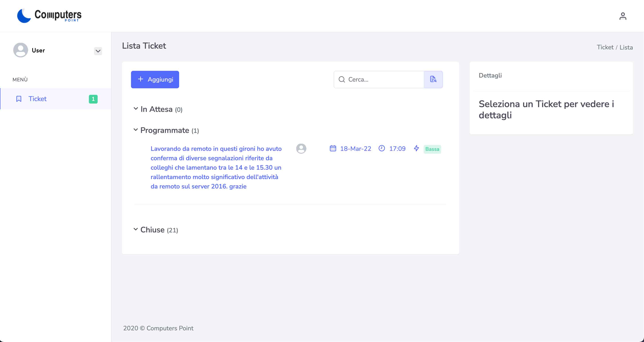Open the ticket about remote server slowdown

click(216, 167)
